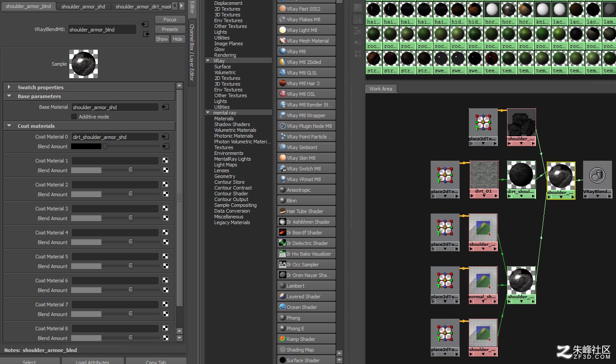Image resolution: width=616 pixels, height=364 pixels.
Task: Create a VRay Mtl Wrapper node
Action: [306, 115]
